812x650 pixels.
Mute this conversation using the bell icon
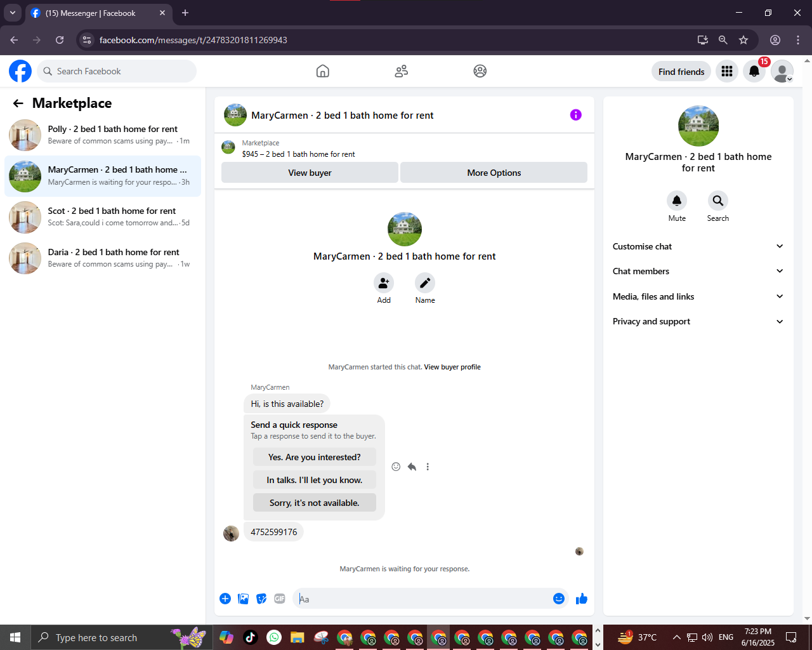(x=677, y=201)
